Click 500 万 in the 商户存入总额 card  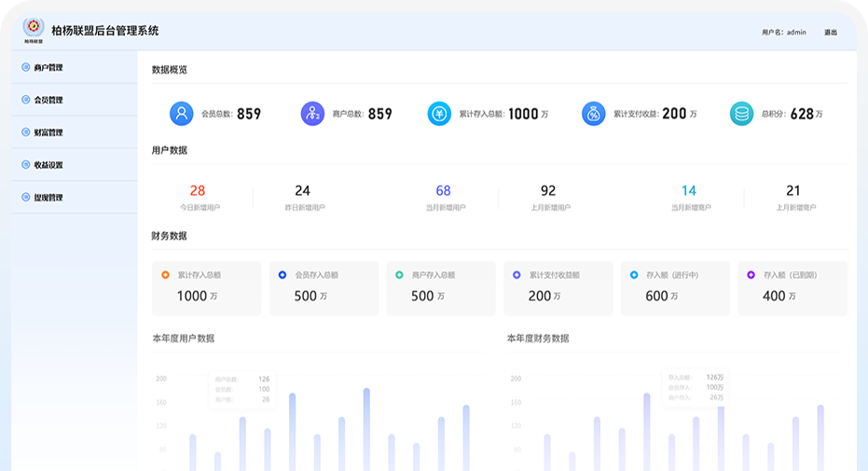[x=427, y=296]
